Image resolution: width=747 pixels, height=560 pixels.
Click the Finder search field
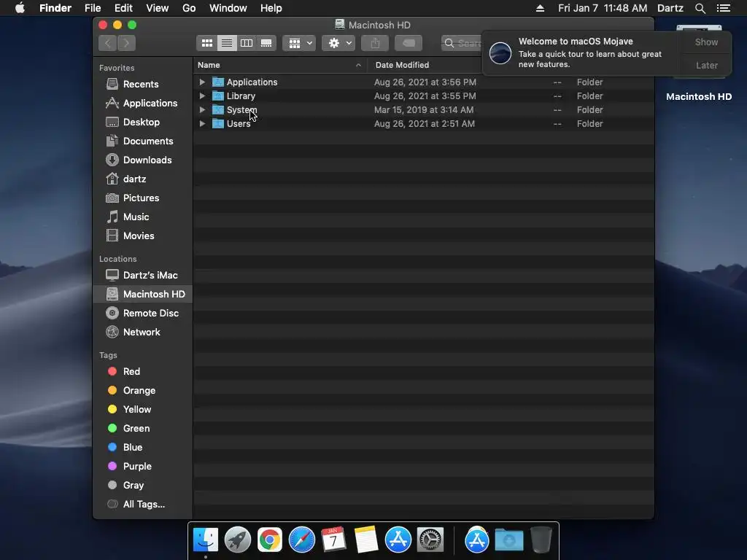[461, 43]
